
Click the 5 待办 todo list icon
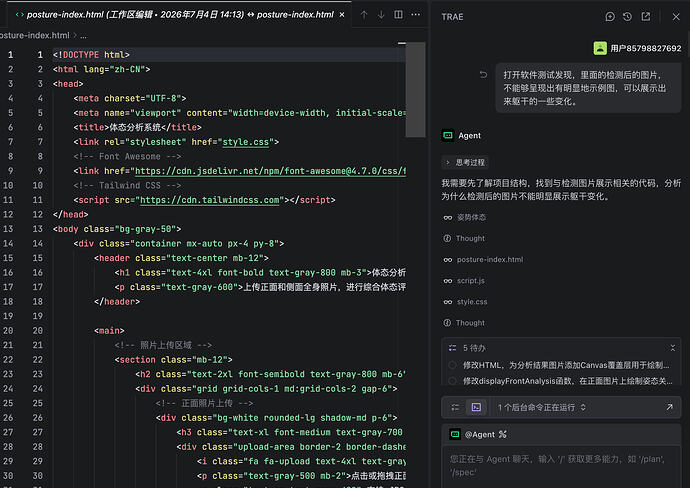point(452,348)
